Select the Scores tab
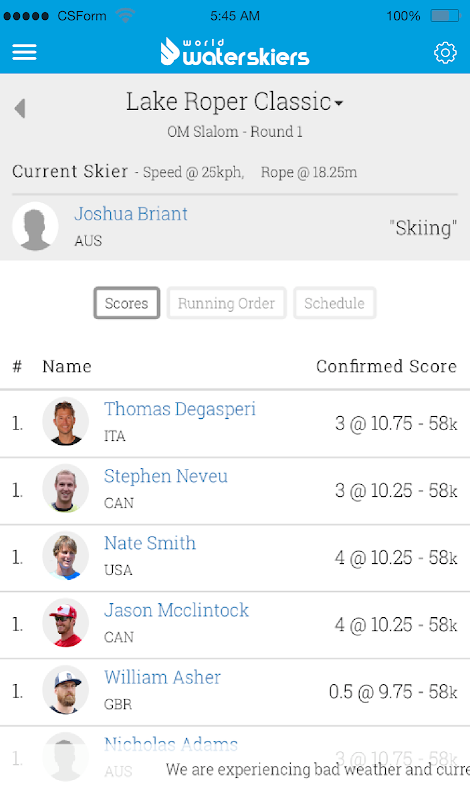 127,303
